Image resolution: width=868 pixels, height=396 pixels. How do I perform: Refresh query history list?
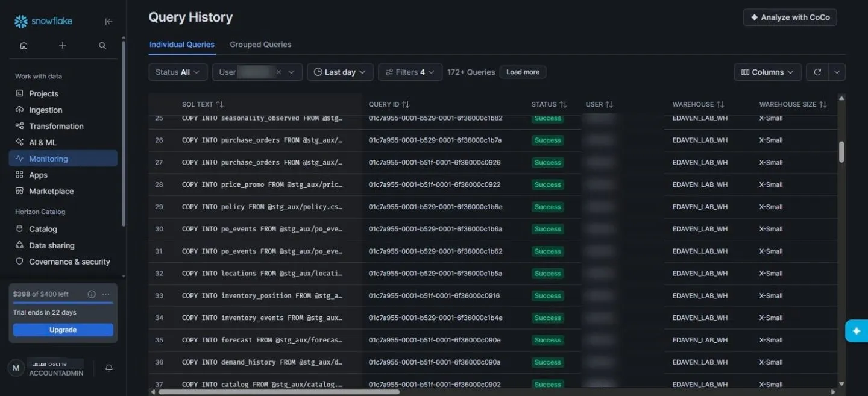(x=817, y=72)
